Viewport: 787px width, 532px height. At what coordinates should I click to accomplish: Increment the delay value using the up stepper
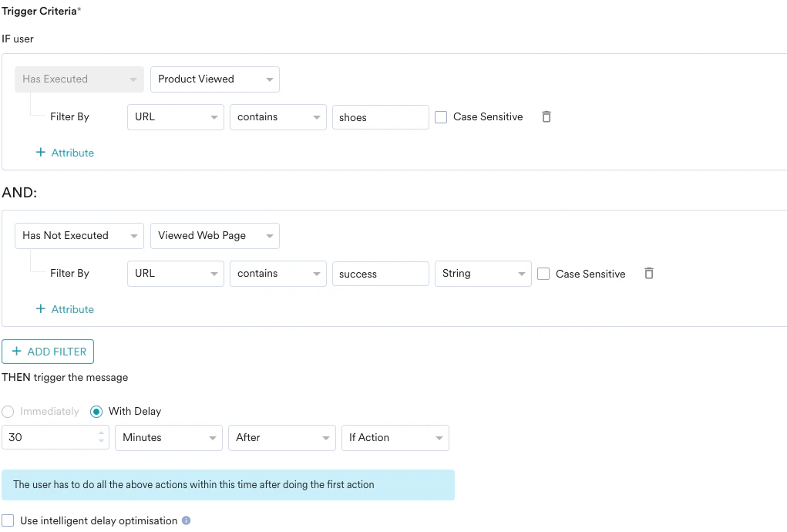tap(100, 433)
